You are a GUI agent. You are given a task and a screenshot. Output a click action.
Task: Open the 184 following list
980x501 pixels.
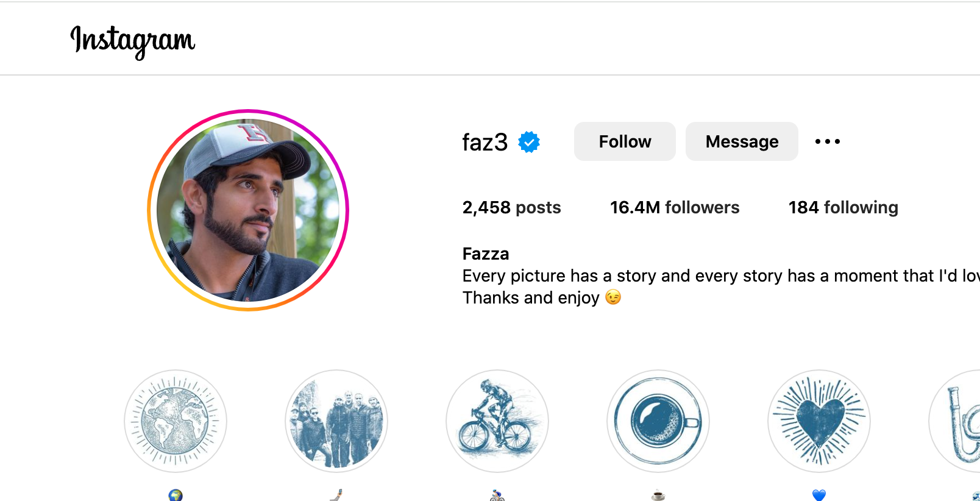[x=843, y=208]
